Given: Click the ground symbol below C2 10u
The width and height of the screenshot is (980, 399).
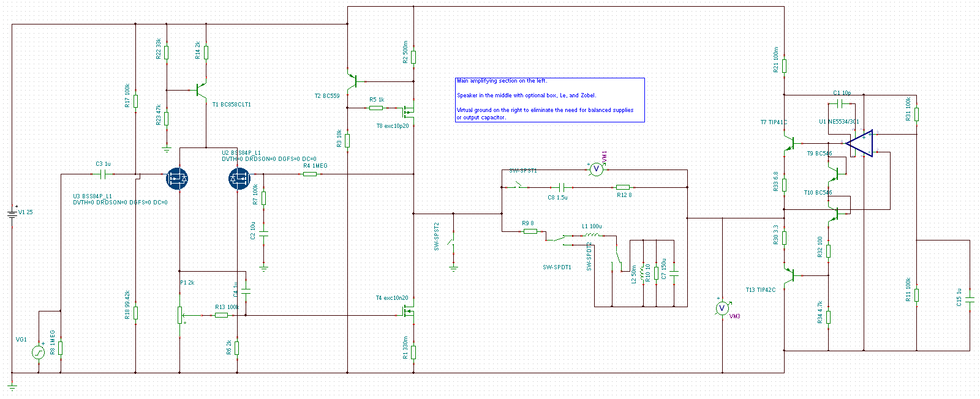Looking at the screenshot, I should 264,267.
